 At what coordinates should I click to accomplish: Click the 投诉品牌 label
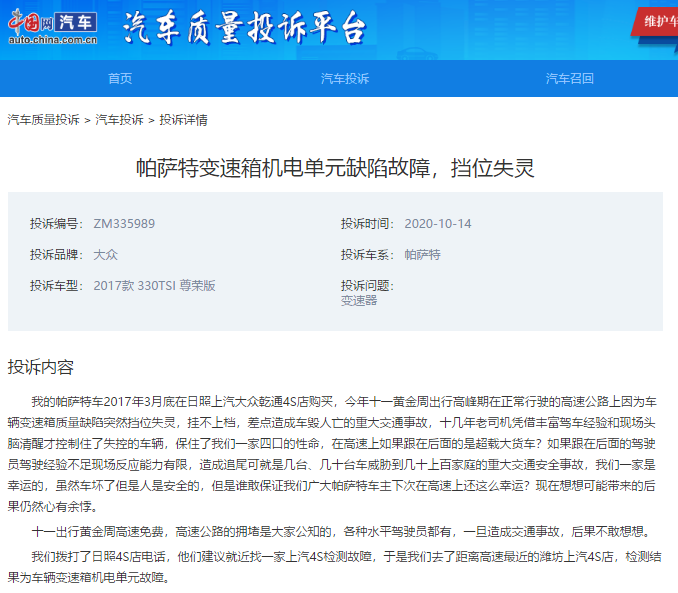[x=56, y=254]
